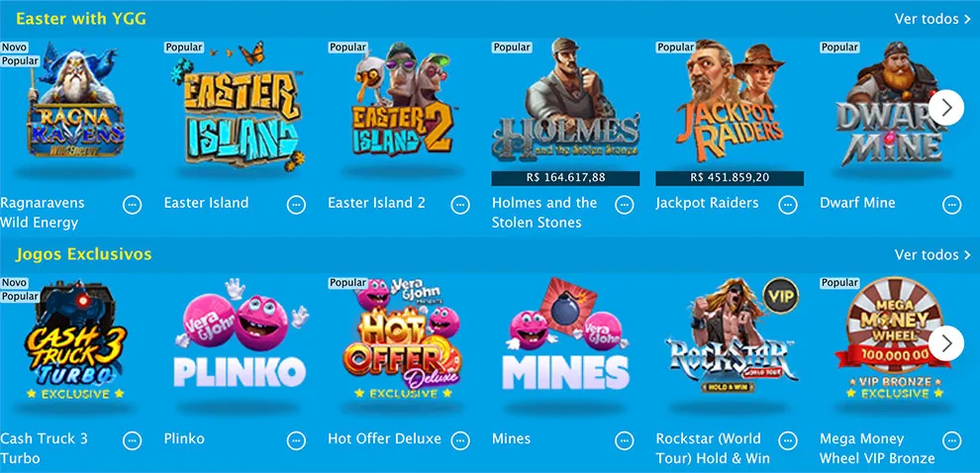Select the Mines game title text
This screenshot has width=980, height=473.
coord(511,438)
